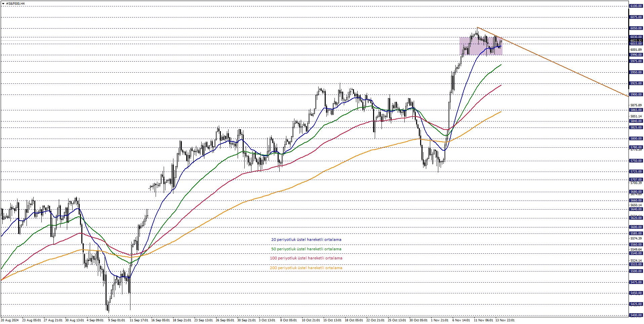This screenshot has height=324, width=644.
Task: Click the 13 Nov 22:01 date label
Action: (x=505, y=320)
